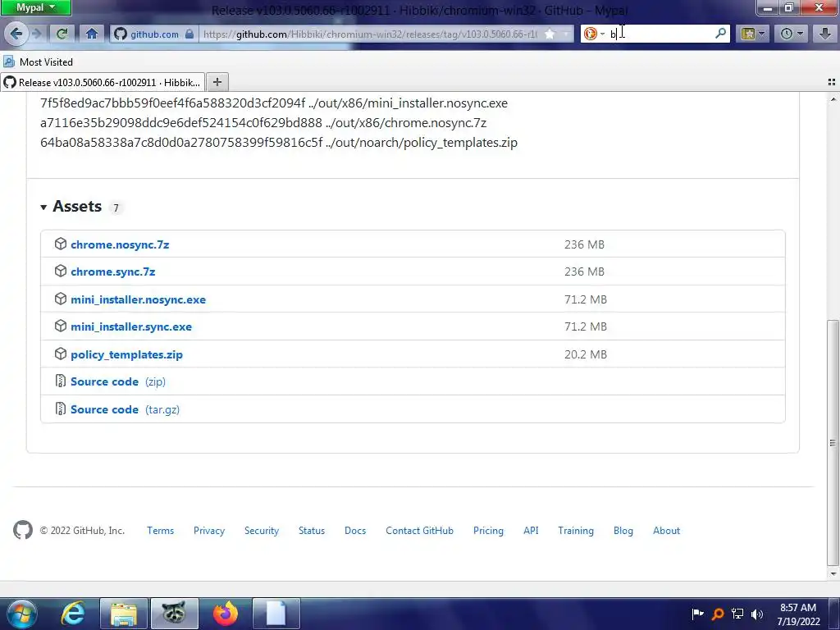Open the volume speaker tray icon
The width and height of the screenshot is (840, 630).
[x=757, y=614]
